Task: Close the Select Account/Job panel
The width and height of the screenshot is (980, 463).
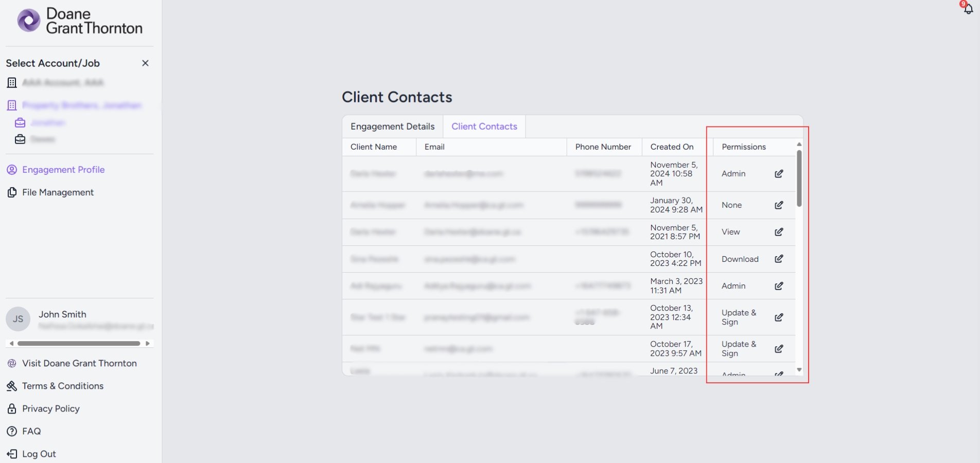Action: click(145, 63)
